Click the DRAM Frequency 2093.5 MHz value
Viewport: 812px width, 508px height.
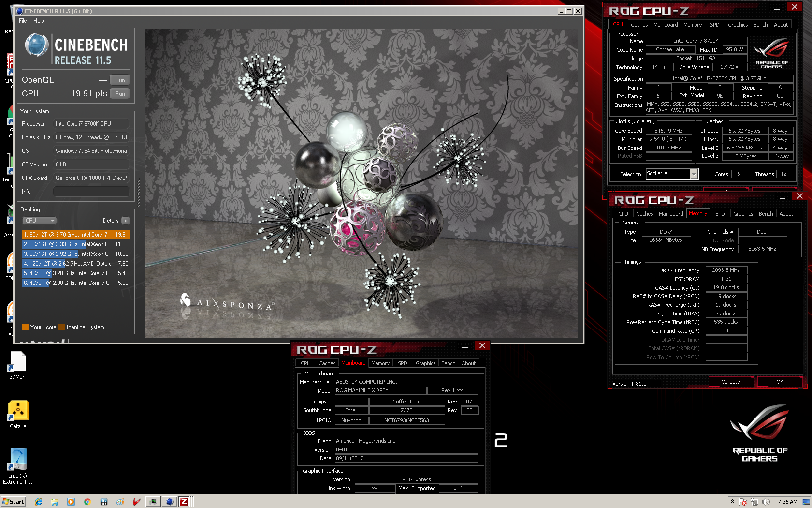(726, 270)
